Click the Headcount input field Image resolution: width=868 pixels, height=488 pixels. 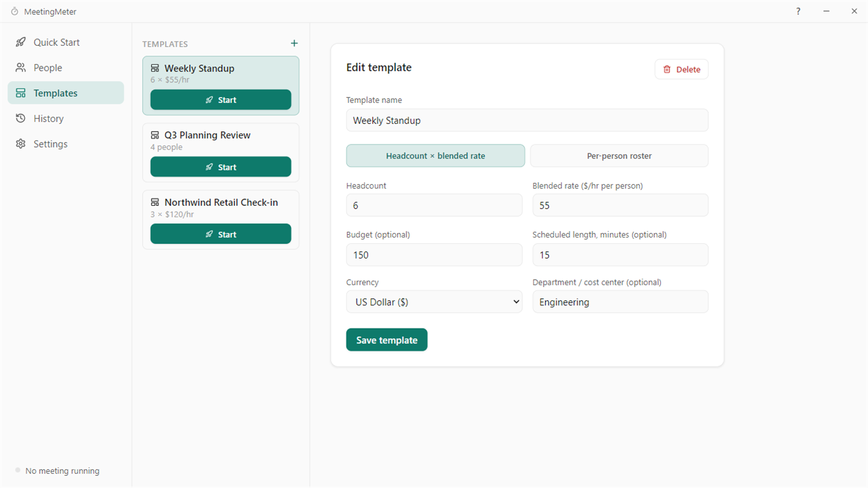434,205
